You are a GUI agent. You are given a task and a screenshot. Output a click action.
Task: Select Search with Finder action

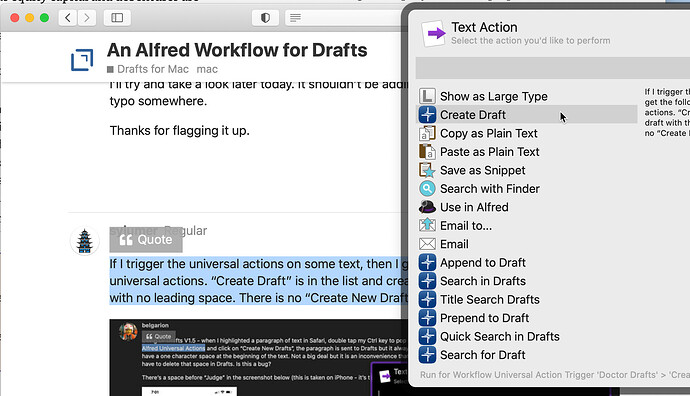(526, 189)
